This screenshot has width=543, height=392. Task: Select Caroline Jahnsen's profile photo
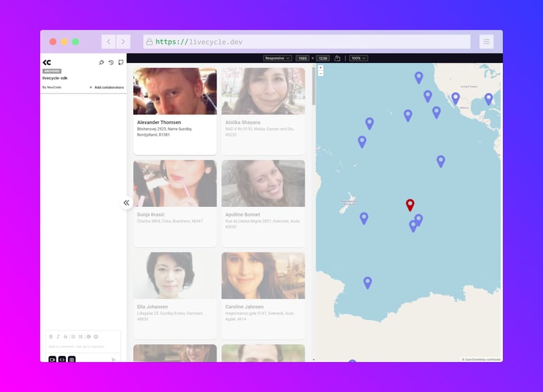coord(263,275)
